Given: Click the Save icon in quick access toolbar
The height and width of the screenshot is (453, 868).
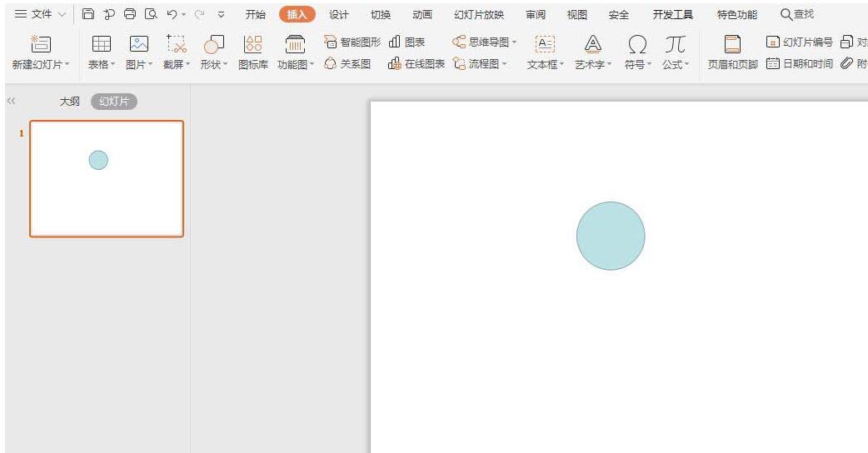Looking at the screenshot, I should (88, 14).
